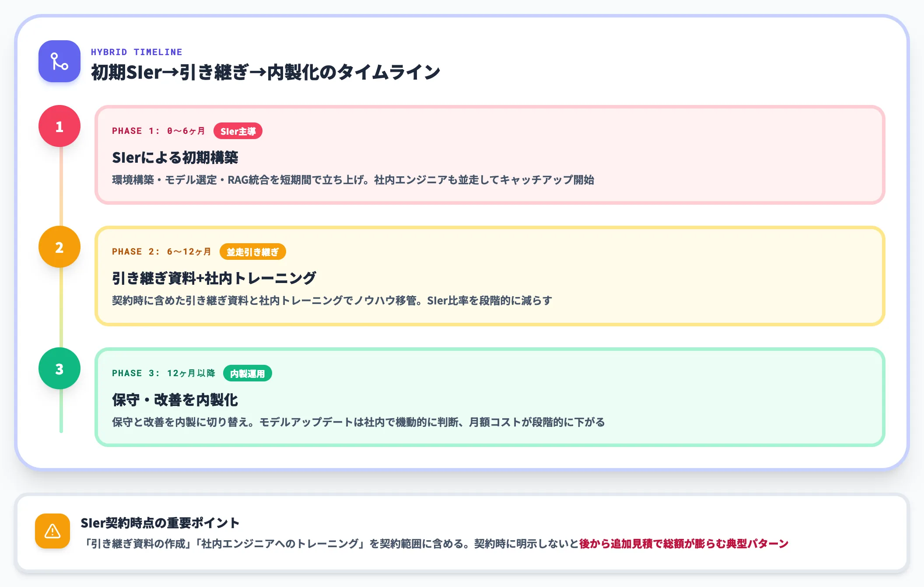Viewport: 924px width, 587px height.
Task: Click the red text 後から追加見積で総額が膨らむ典型パターン
Action: (x=684, y=544)
